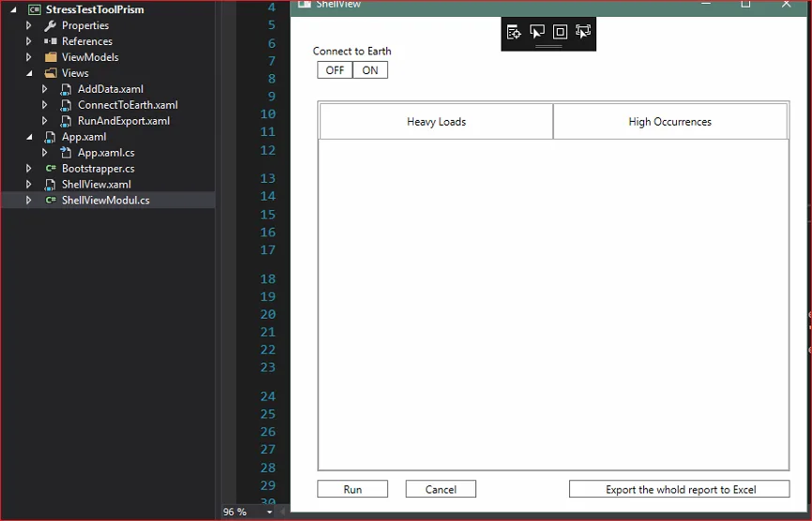
Task: Click the RunAndExport.xaml file icon
Action: [66, 121]
